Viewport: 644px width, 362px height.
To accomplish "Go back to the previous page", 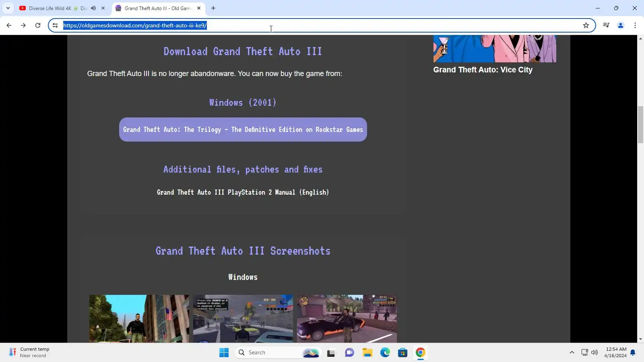I will point(9,25).
